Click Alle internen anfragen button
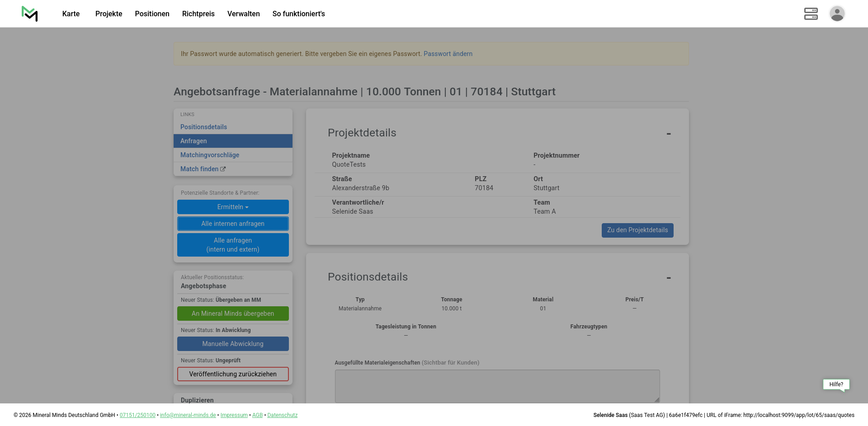Viewport: 868px width, 426px height. 233,224
